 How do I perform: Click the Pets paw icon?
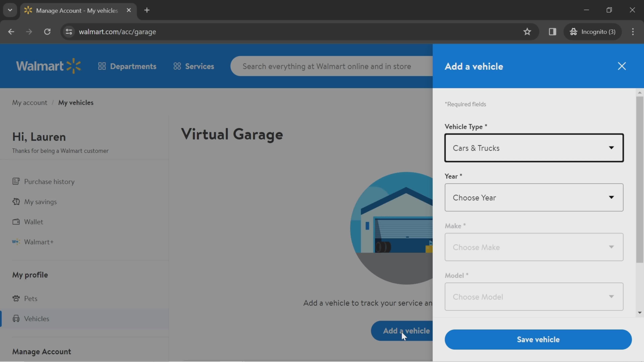point(16,298)
